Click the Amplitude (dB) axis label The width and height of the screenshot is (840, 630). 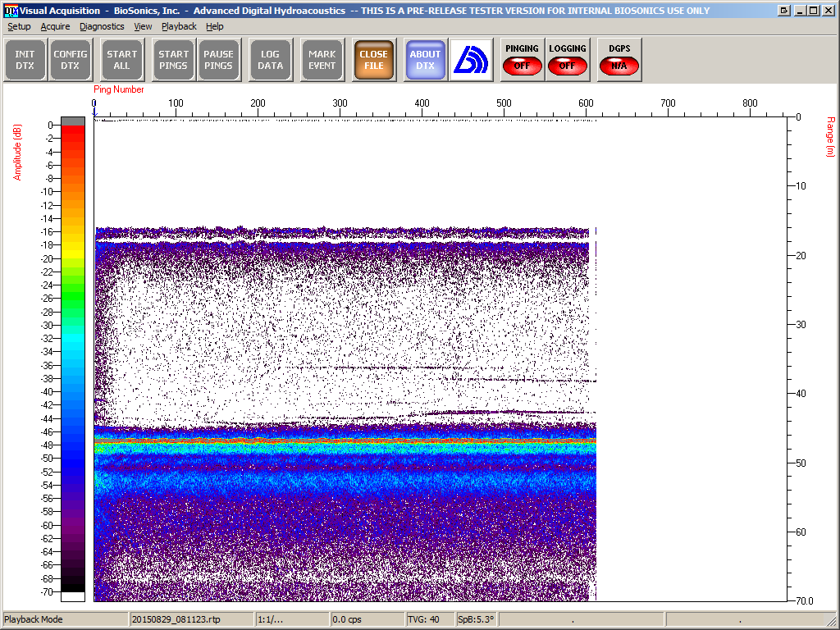click(18, 152)
